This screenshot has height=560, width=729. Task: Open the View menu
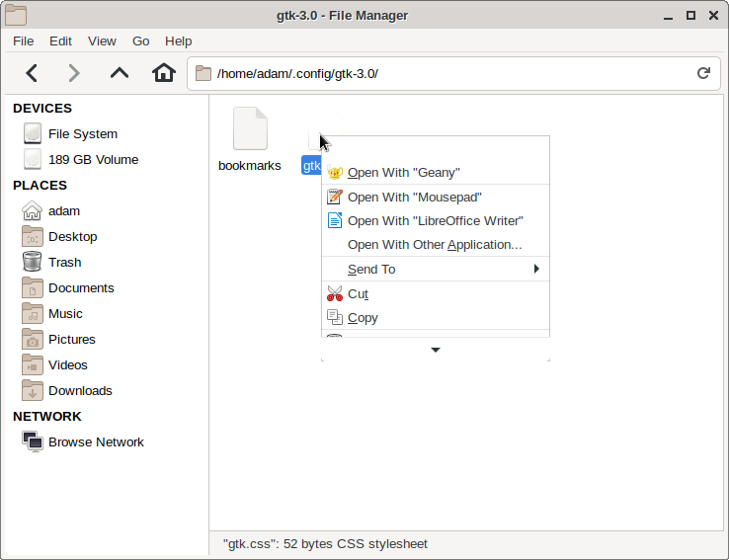[102, 40]
